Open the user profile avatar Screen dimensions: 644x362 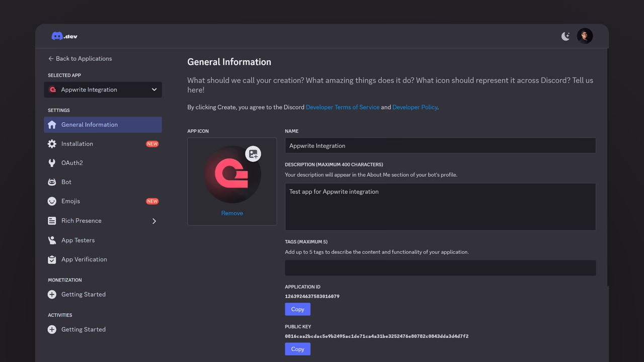[585, 36]
